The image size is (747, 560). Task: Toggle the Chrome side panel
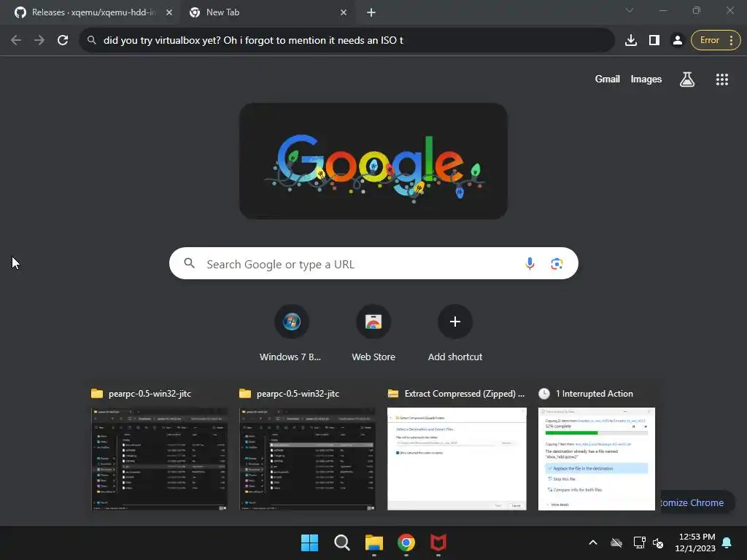pyautogui.click(x=654, y=41)
